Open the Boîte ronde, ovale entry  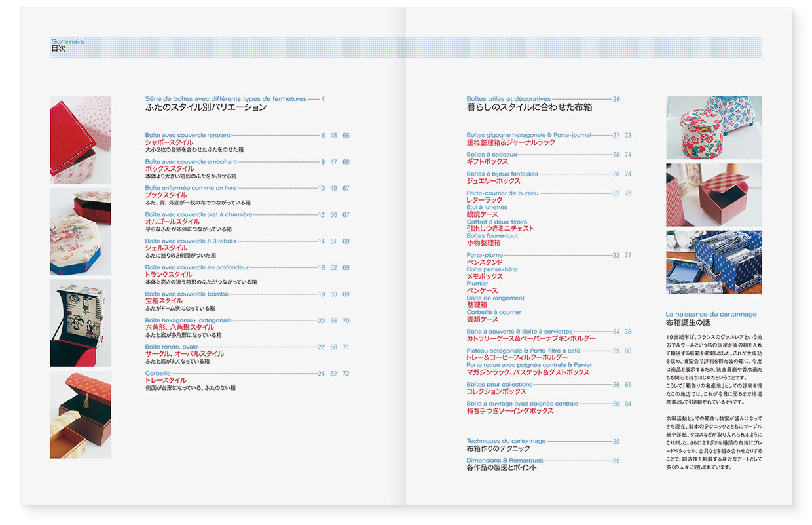tap(170, 347)
